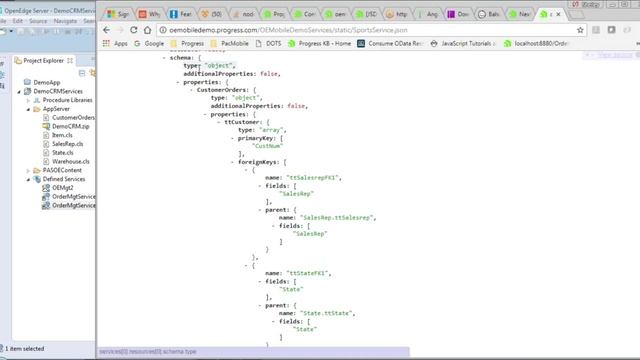This screenshot has height=360, width=640.
Task: Open the PacMobile bookmarks folder
Action: [x=230, y=43]
